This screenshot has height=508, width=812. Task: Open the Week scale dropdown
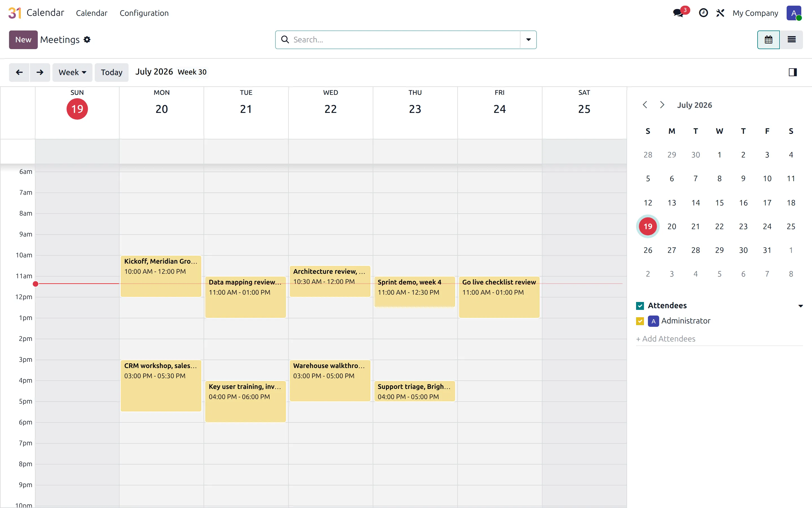pyautogui.click(x=72, y=72)
